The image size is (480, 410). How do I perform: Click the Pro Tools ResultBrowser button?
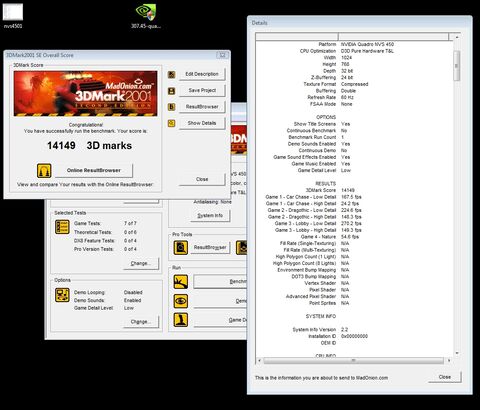coord(210,248)
